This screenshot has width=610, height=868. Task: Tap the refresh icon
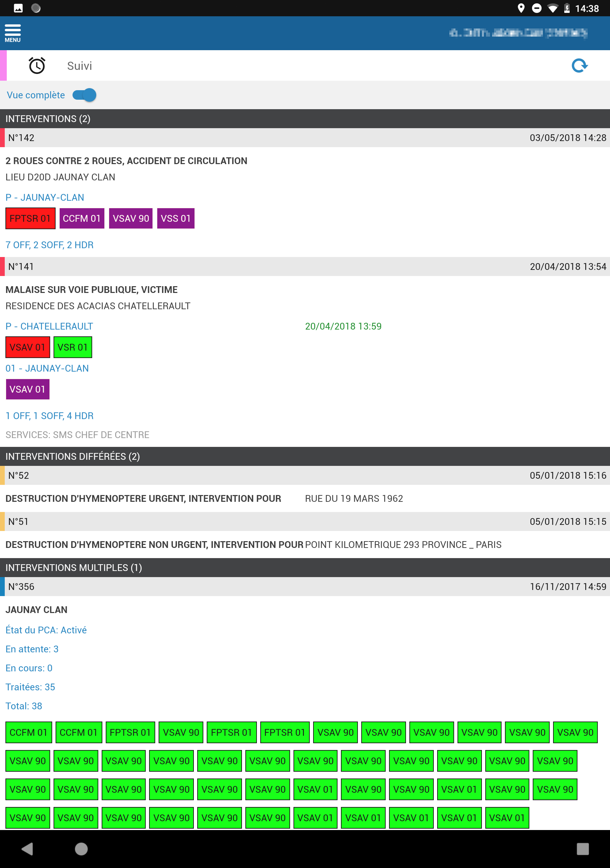click(x=579, y=65)
